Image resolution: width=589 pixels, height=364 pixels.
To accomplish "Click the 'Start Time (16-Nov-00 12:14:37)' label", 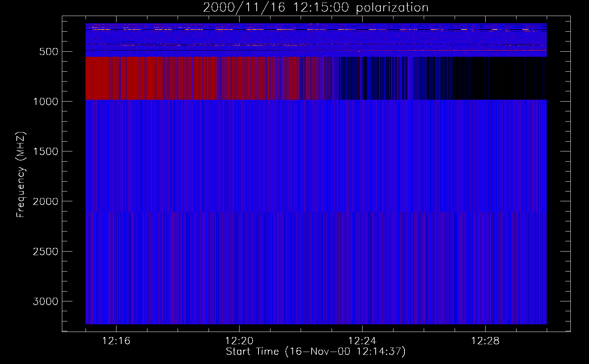I will (316, 352).
